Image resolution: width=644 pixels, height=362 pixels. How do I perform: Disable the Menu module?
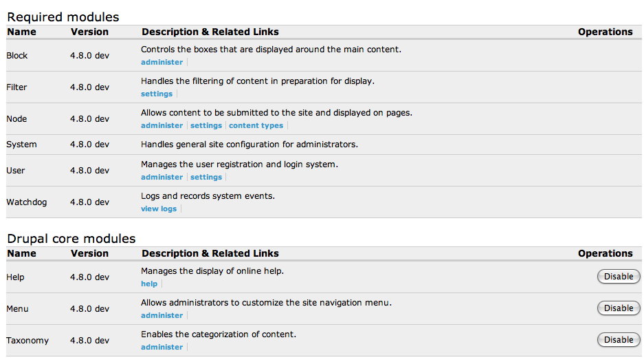(x=619, y=308)
